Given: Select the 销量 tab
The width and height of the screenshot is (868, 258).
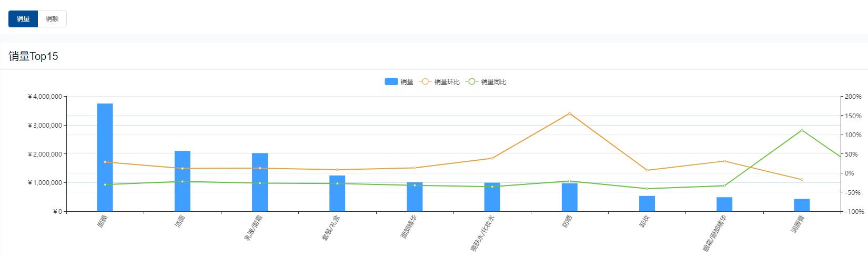Looking at the screenshot, I should pos(23,19).
